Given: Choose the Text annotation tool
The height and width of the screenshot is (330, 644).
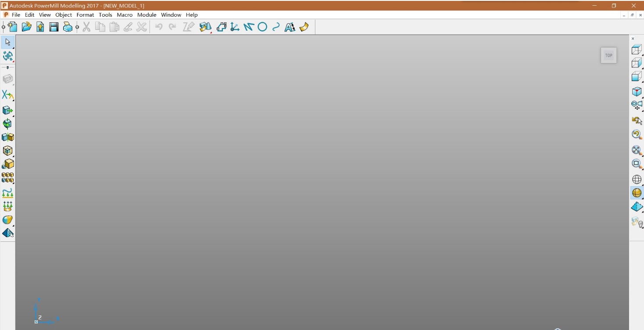Looking at the screenshot, I should point(290,27).
